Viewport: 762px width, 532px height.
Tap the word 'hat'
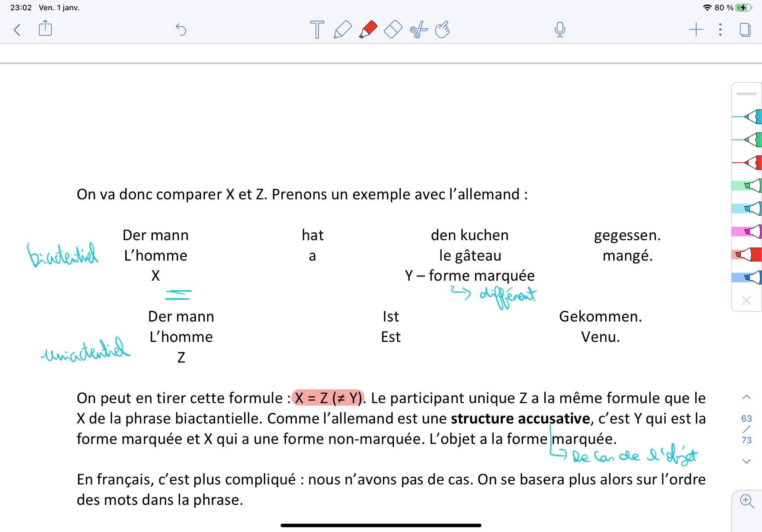313,235
